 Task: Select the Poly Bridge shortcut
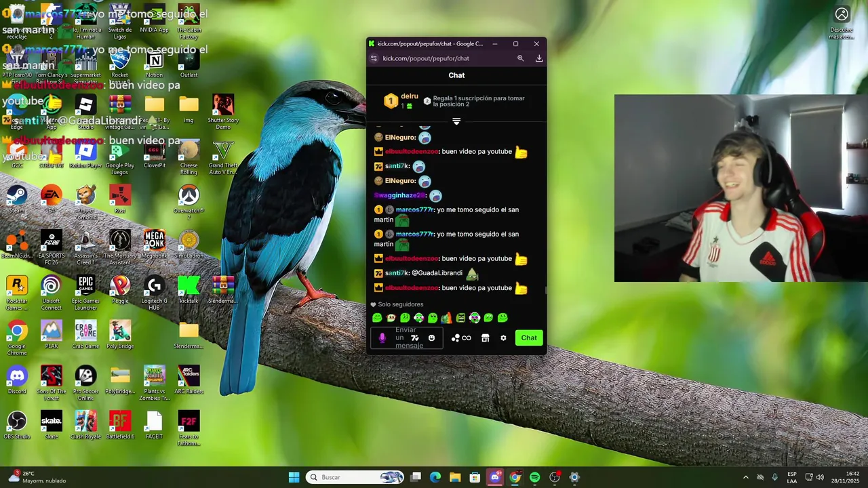[x=120, y=334]
